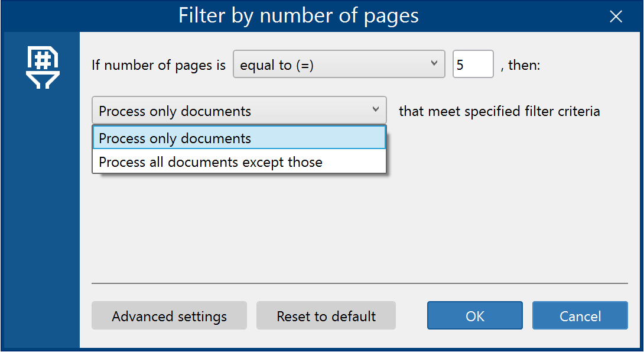
Task: Open the "equal to (=)" comparison dropdown
Action: (339, 64)
